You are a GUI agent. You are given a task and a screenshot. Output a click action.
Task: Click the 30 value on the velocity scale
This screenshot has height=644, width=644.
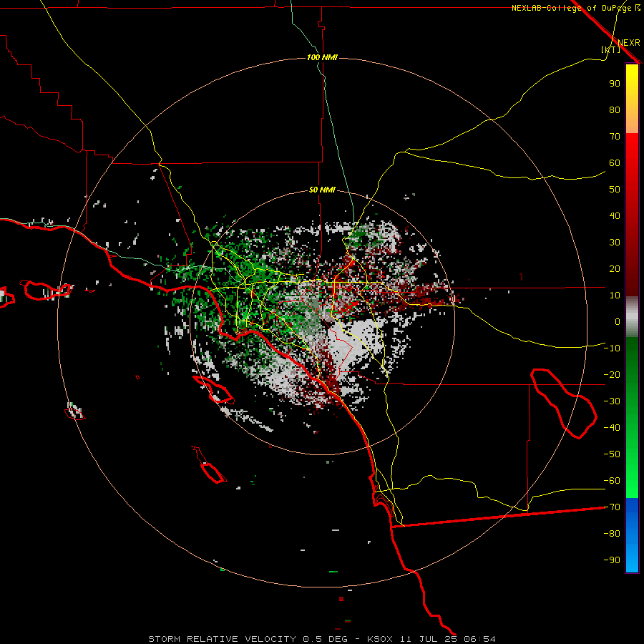coord(615,243)
